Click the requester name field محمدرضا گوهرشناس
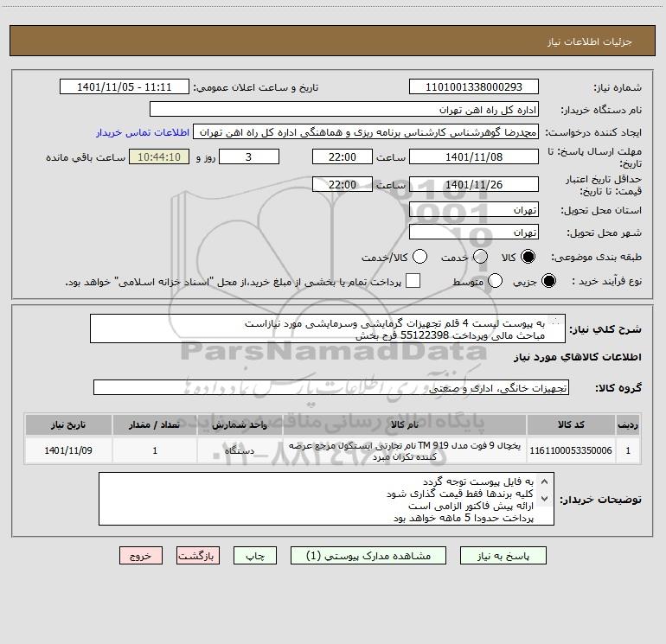This screenshot has height=644, width=666. point(366,132)
